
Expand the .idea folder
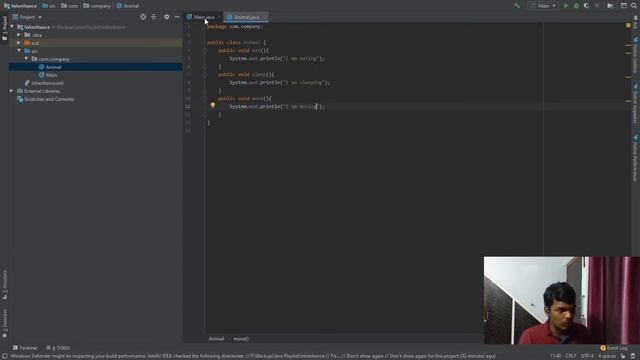pyautogui.click(x=19, y=35)
